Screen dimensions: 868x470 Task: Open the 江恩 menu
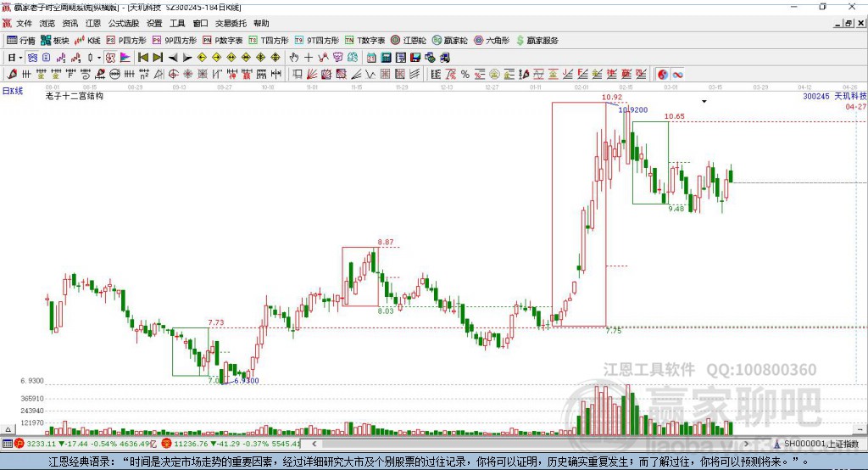[93, 23]
